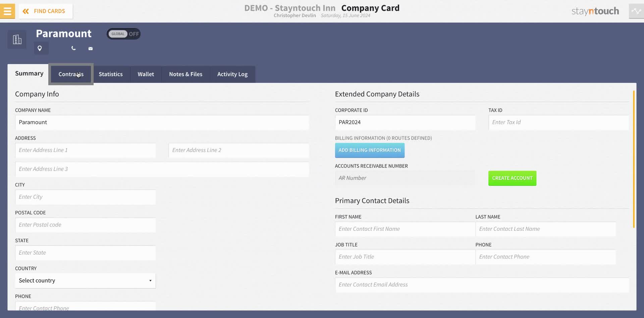
Task: Open the Statistics tab
Action: click(111, 74)
